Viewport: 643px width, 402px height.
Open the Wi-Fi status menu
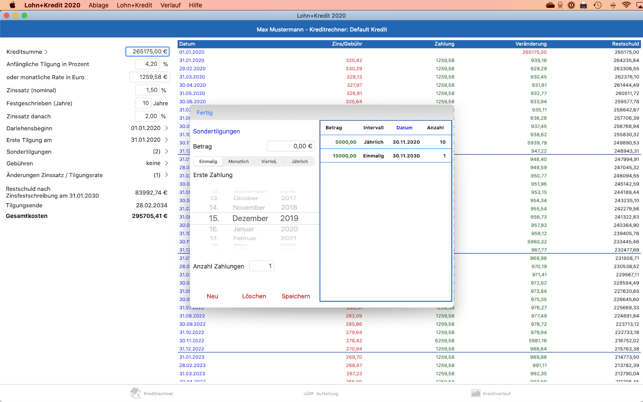(626, 5)
